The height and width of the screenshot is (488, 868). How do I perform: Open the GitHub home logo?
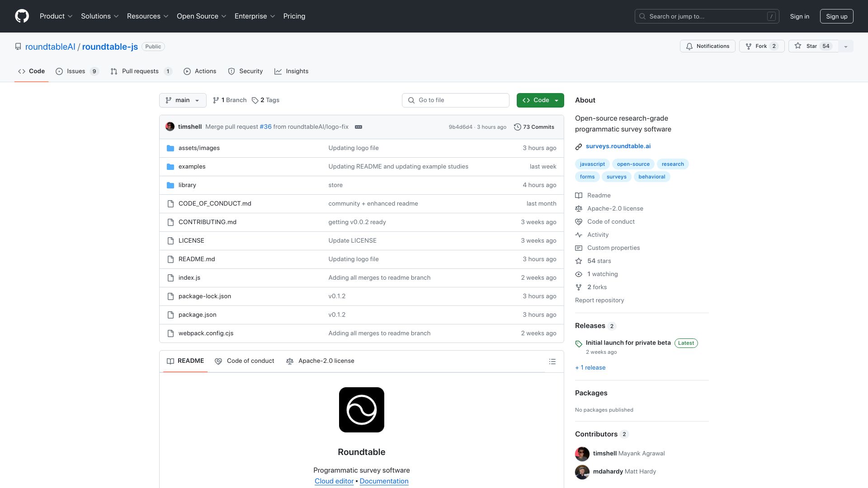pos(22,16)
